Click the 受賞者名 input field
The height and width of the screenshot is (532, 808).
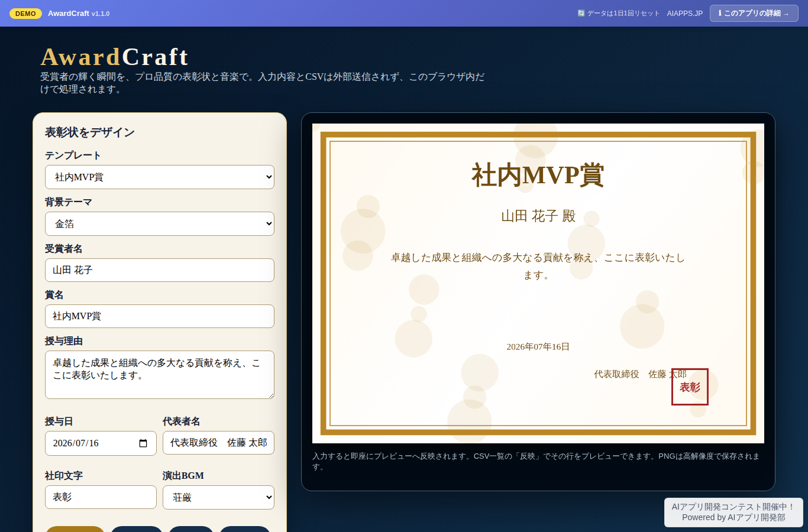[x=160, y=270]
